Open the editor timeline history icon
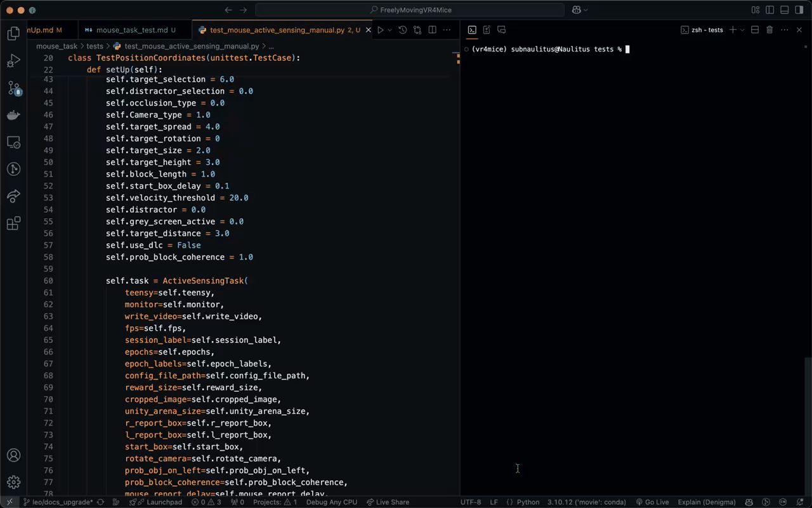The image size is (812, 508). click(x=402, y=30)
